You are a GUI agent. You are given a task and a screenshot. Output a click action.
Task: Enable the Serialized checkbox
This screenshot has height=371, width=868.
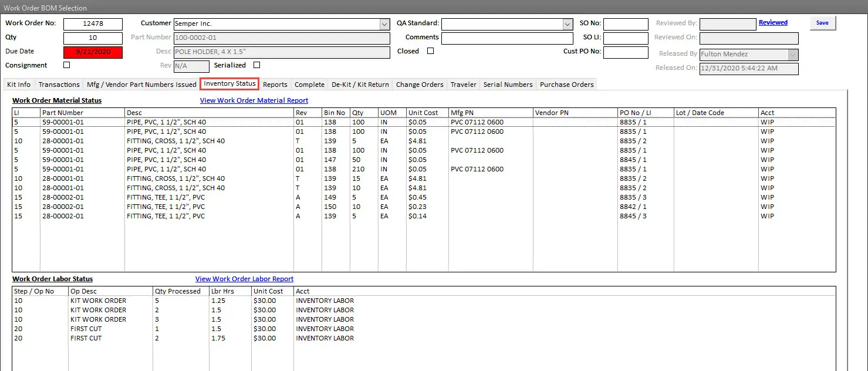pyautogui.click(x=256, y=65)
